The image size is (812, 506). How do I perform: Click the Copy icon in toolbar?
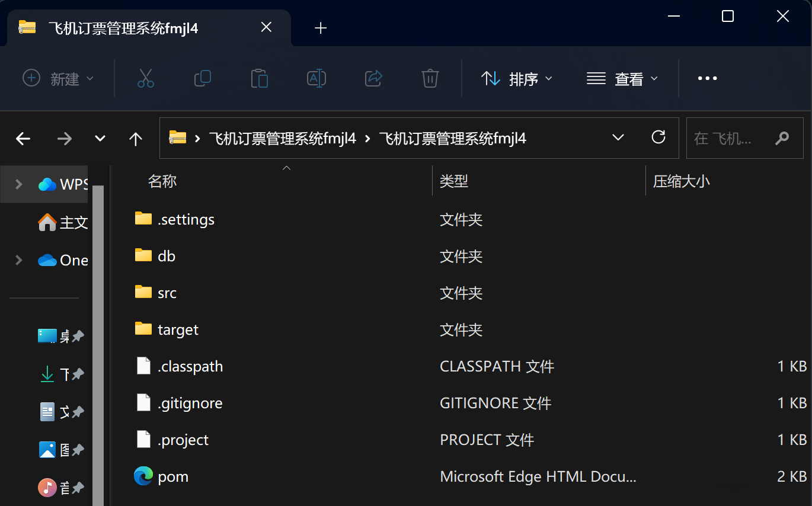(x=203, y=78)
